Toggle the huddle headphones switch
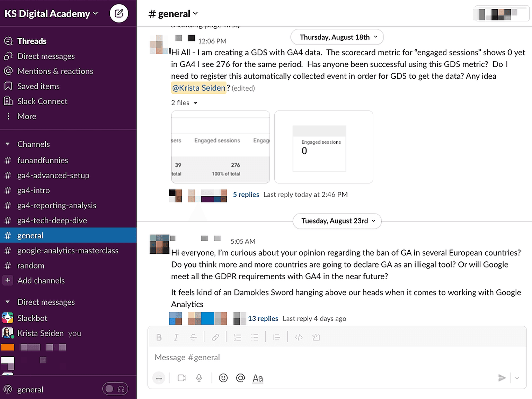532x399 pixels. pyautogui.click(x=115, y=389)
